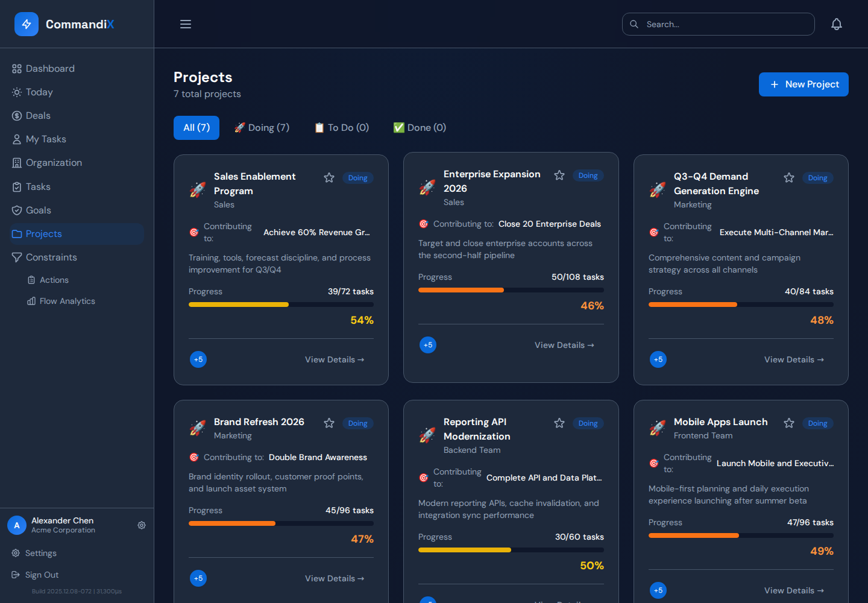This screenshot has height=603, width=868.
Task: Navigate to Organization
Action: 77,163
